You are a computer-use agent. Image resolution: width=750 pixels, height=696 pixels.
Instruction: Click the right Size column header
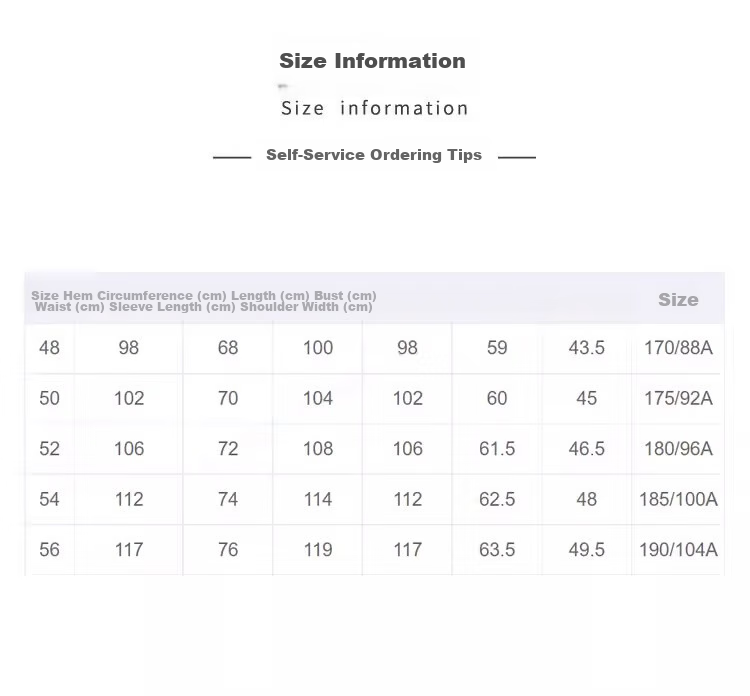[x=678, y=300]
